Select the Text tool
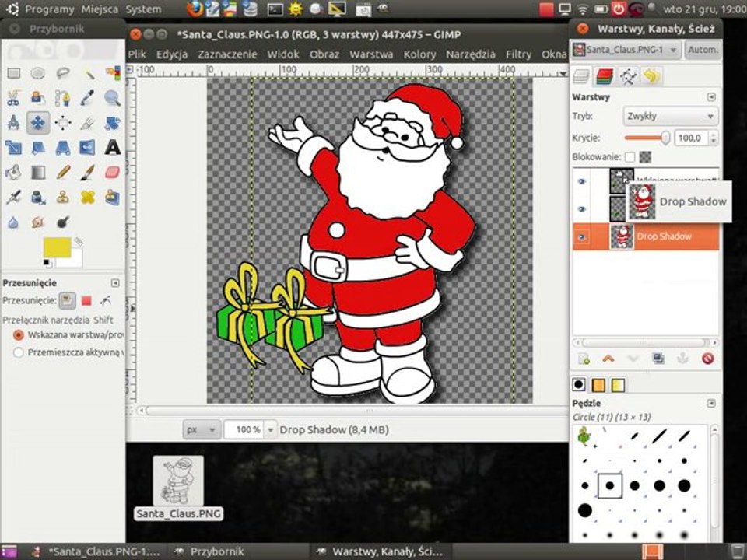This screenshot has width=747, height=560. click(x=112, y=147)
